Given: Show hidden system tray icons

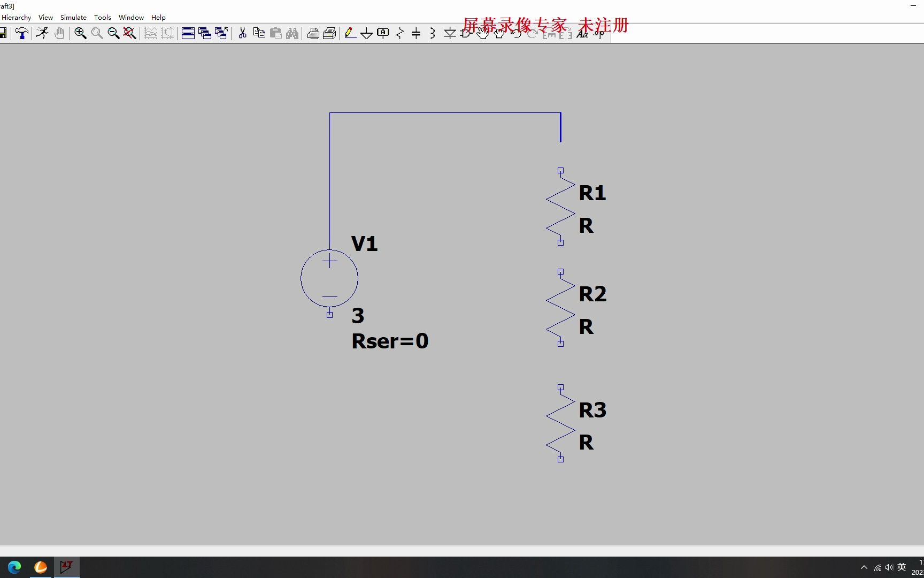Looking at the screenshot, I should pyautogui.click(x=864, y=567).
